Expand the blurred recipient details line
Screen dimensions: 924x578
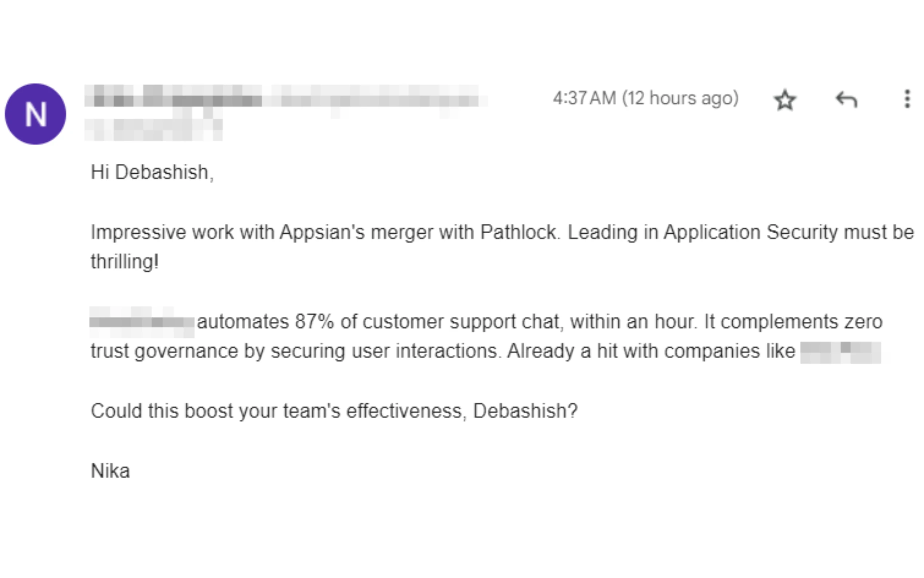click(x=154, y=130)
